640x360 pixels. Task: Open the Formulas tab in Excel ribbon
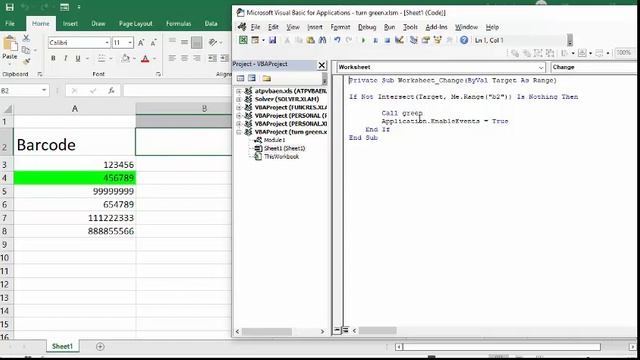(x=178, y=24)
